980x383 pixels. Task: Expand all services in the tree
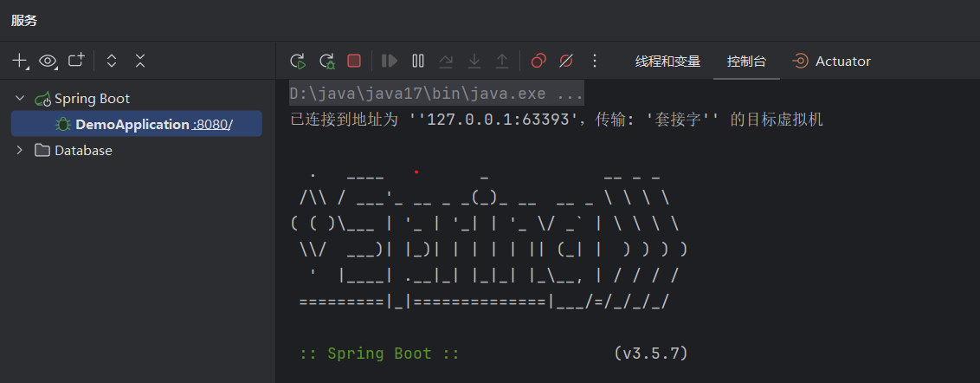click(x=112, y=61)
